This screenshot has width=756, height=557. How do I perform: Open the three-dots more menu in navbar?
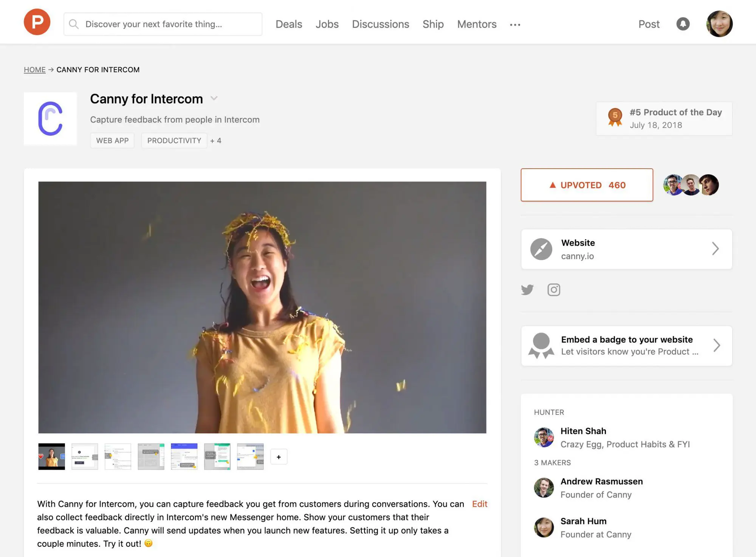[515, 25]
